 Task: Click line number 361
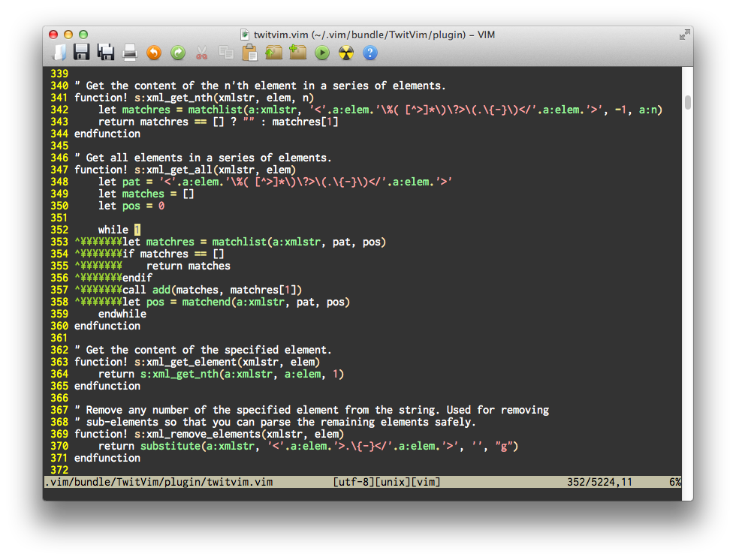pyautogui.click(x=59, y=338)
